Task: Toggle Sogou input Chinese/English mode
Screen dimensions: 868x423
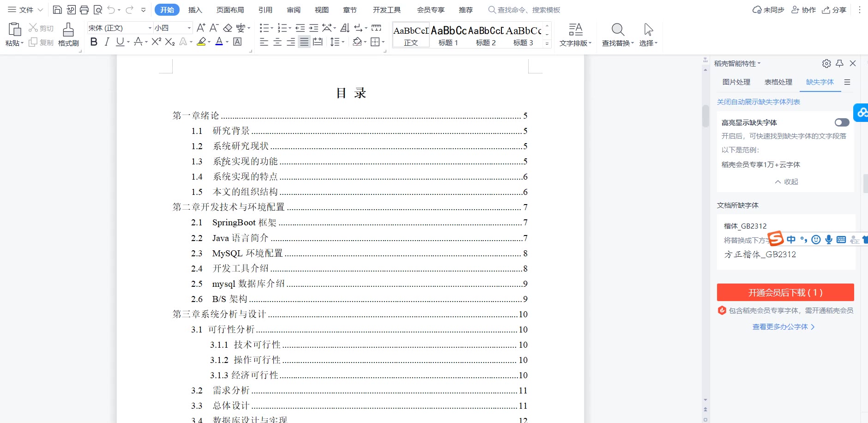Action: click(x=791, y=239)
